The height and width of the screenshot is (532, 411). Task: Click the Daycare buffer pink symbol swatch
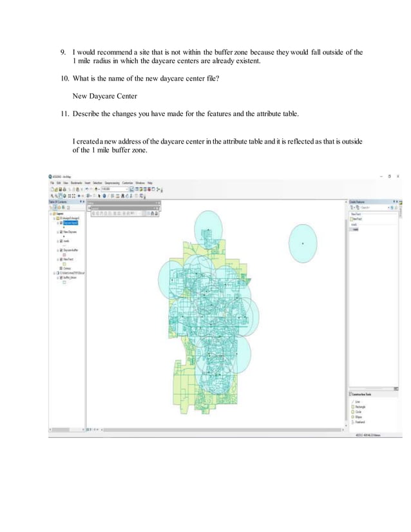[x=64, y=255]
